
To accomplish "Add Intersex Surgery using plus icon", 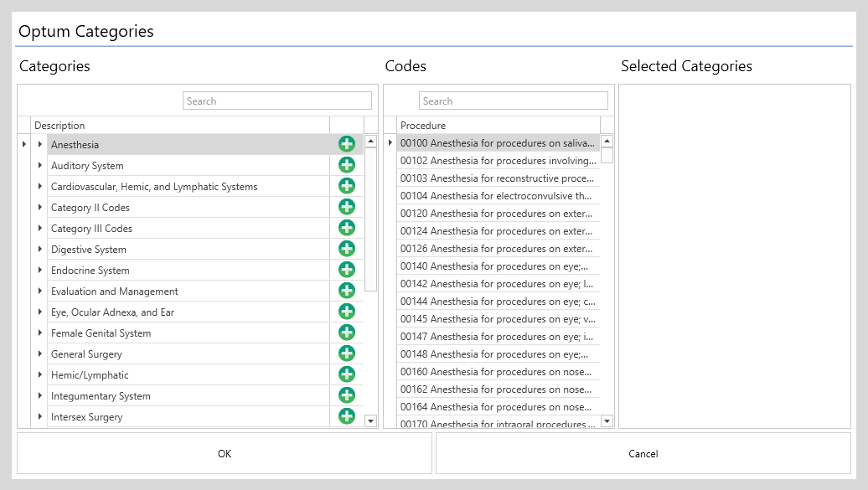I will tap(347, 415).
